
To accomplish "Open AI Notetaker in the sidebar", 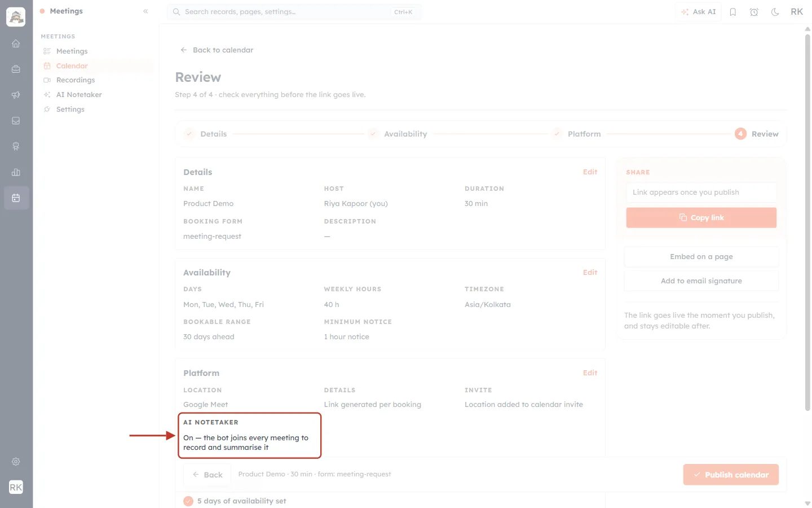I will click(79, 95).
